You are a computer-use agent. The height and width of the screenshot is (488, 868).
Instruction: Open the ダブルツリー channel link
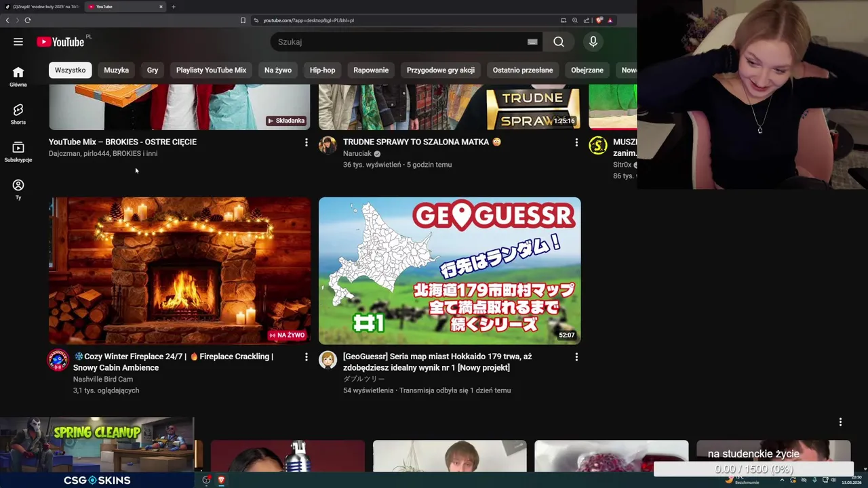(363, 380)
